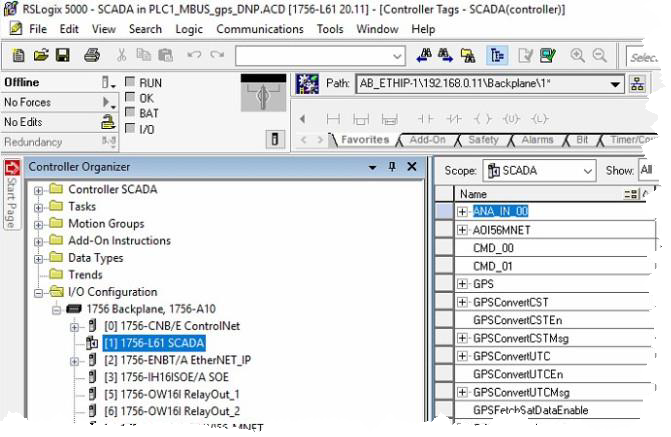The image size is (671, 437).
Task: Click the Verify Controller toolbar icon
Action: click(547, 56)
